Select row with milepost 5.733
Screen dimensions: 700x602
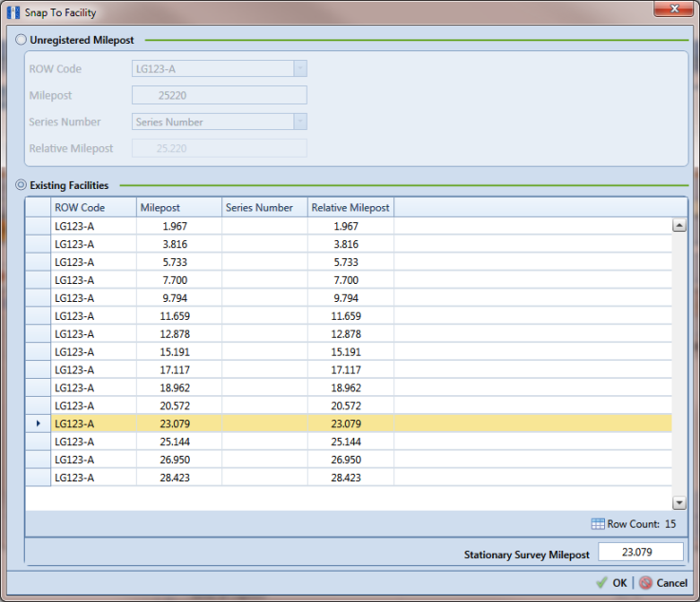[349, 262]
